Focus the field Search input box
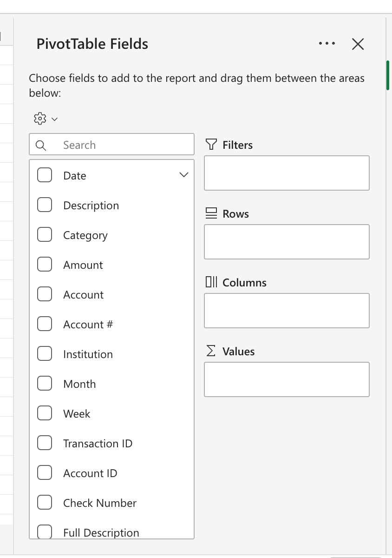This screenshot has height=558, width=392. [x=121, y=145]
